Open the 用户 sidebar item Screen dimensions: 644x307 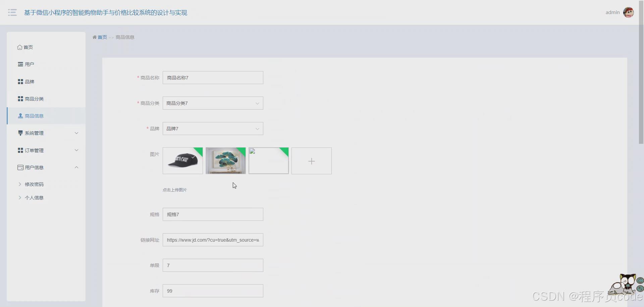[46, 64]
